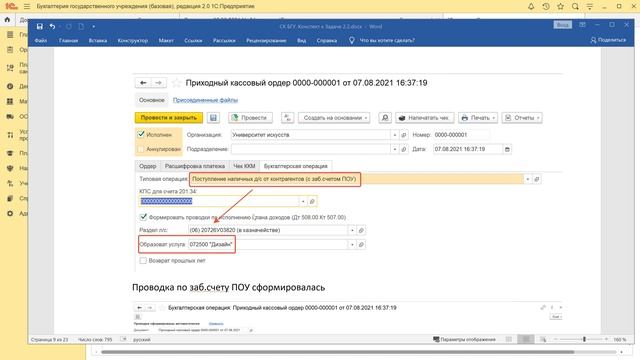Switch to 'Бухгалтерская операция' tab

pos(296,166)
